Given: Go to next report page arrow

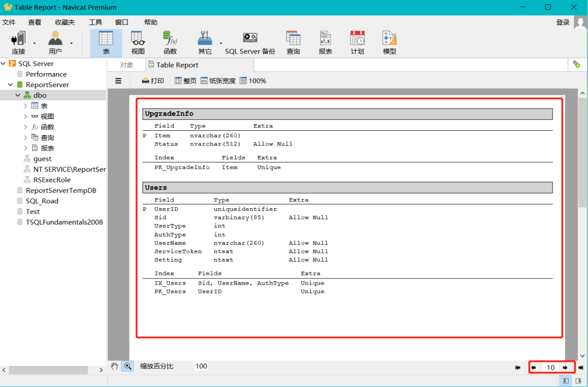Looking at the screenshot, I should 565,367.
